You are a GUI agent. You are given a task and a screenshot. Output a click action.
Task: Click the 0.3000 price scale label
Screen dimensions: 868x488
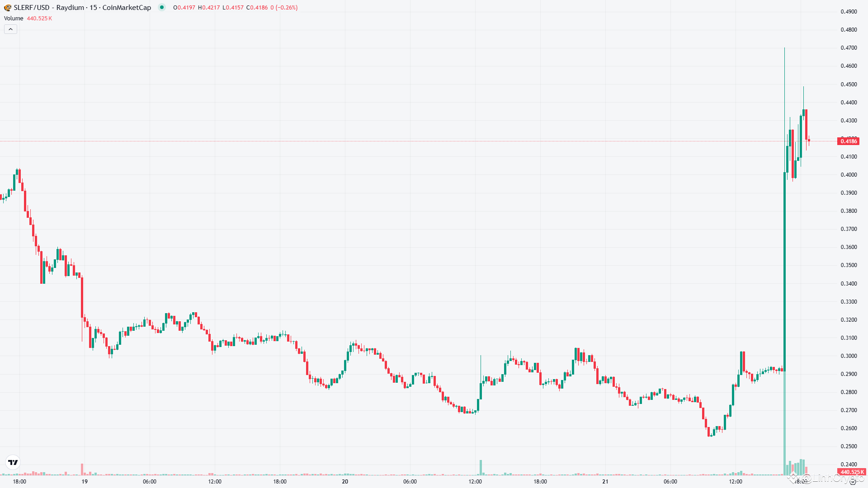(x=849, y=356)
